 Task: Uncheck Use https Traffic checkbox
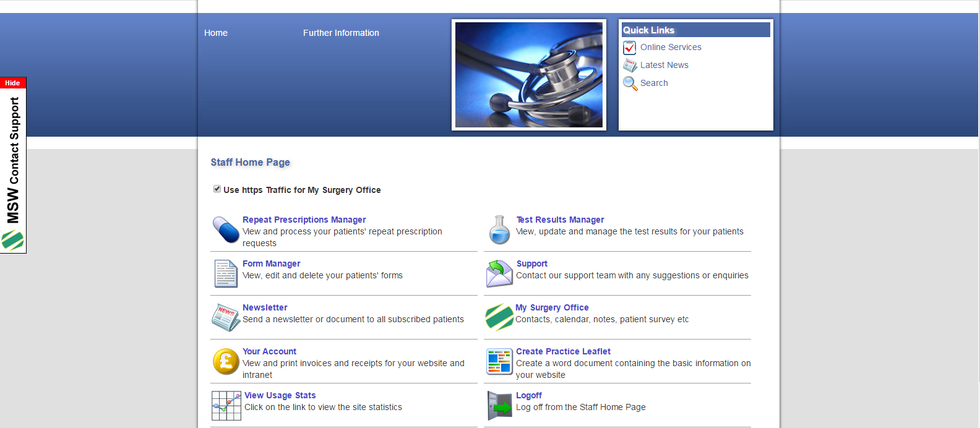217,189
